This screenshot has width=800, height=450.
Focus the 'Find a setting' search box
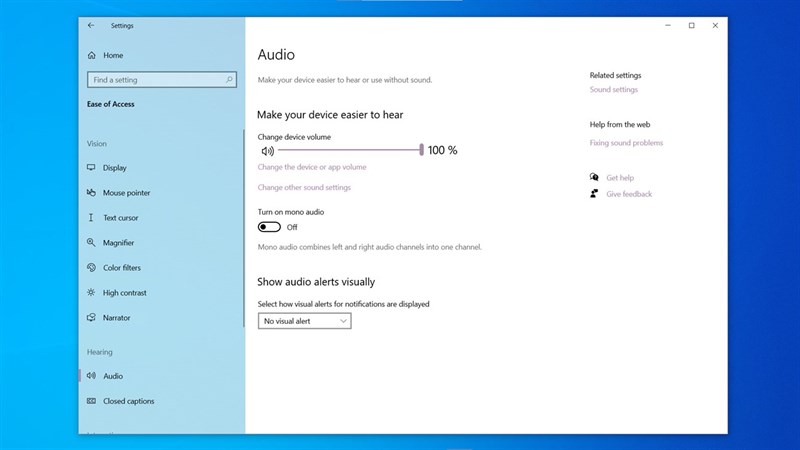(162, 80)
